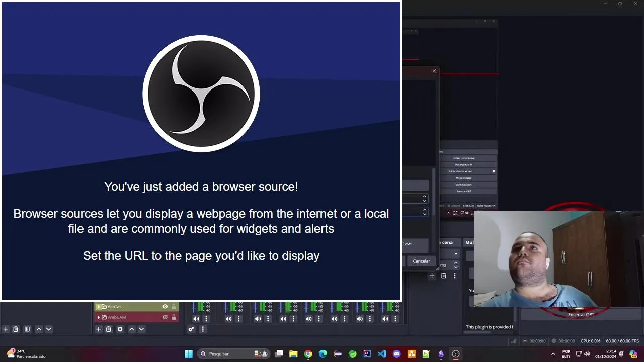Screen dimensions: 644x362
Task: Add a transition with plus icon
Action: pyautogui.click(x=432, y=276)
